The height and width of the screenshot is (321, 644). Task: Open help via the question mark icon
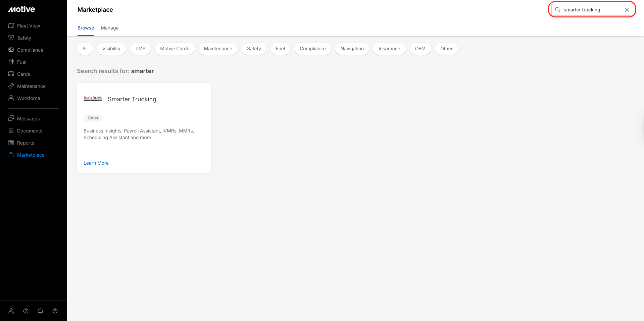(26, 311)
